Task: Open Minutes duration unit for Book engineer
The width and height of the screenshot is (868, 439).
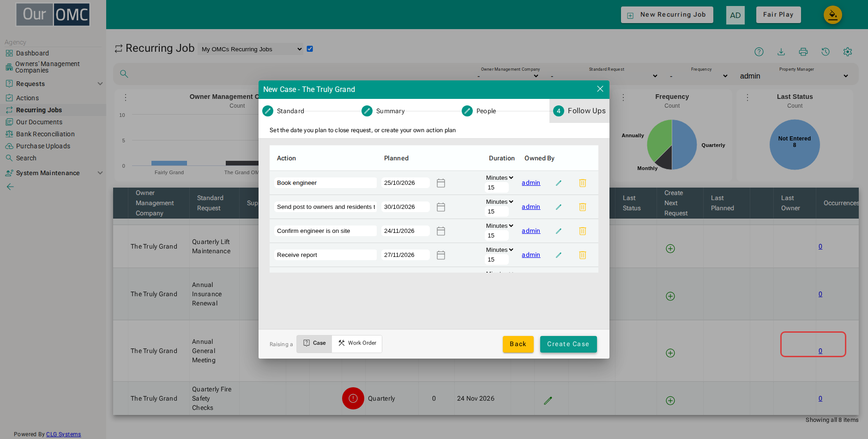Action: click(500, 177)
